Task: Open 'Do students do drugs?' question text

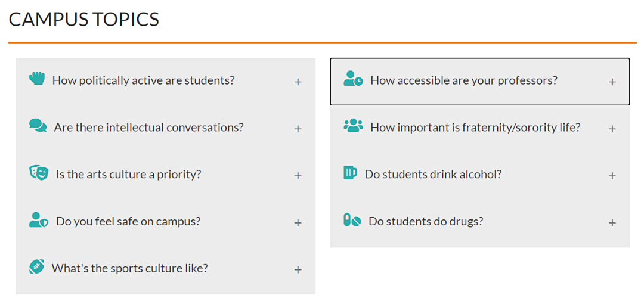Action: click(x=426, y=222)
